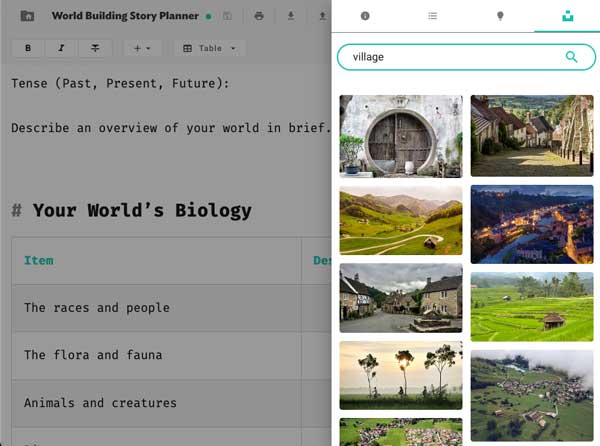Open the plus insert dropdown
The image size is (600, 446).
point(142,48)
